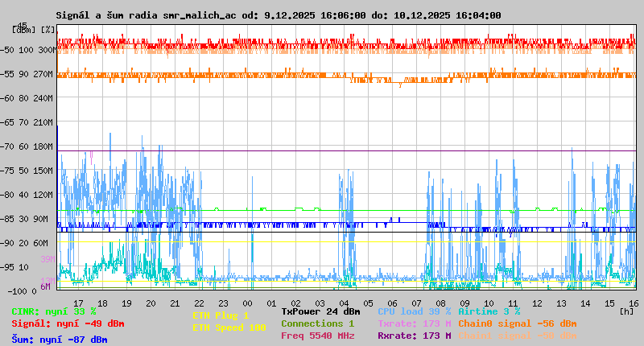Click the 'Freq 5540 MHz' legend label
The image size is (644, 346).
(317, 336)
